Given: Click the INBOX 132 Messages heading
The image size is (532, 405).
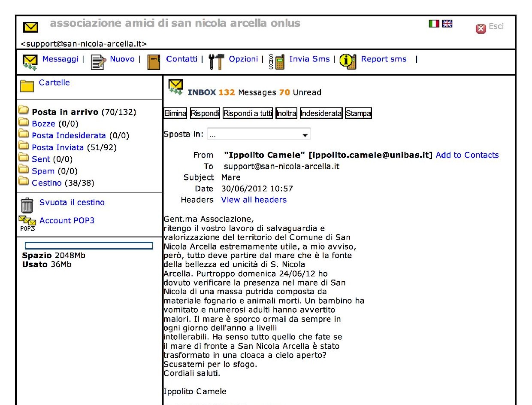Looking at the screenshot, I should 254,92.
